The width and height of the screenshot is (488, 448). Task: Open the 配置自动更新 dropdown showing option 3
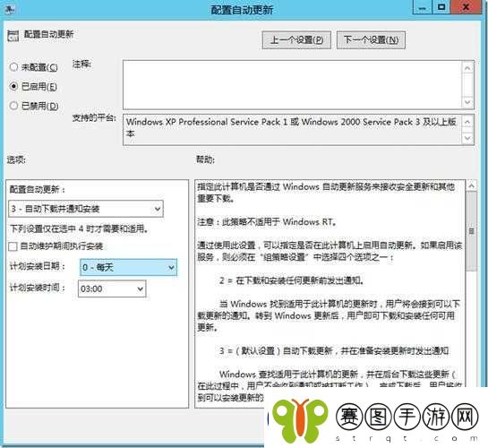coord(86,209)
